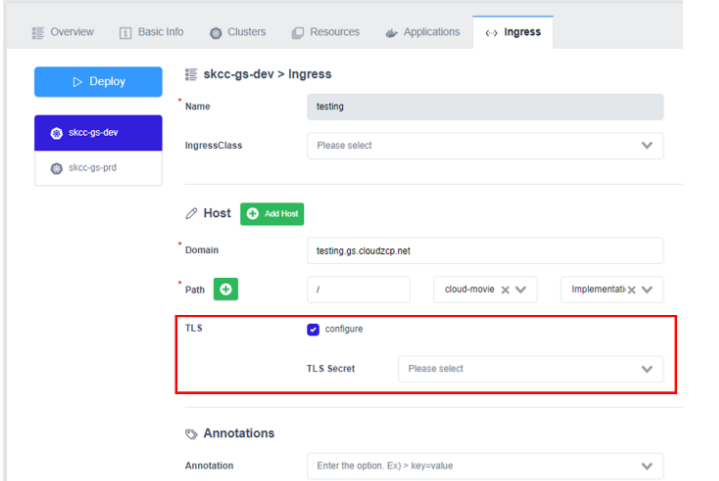Select the skcc-gs-dev cluster
This screenshot has width=719, height=481.
98,133
